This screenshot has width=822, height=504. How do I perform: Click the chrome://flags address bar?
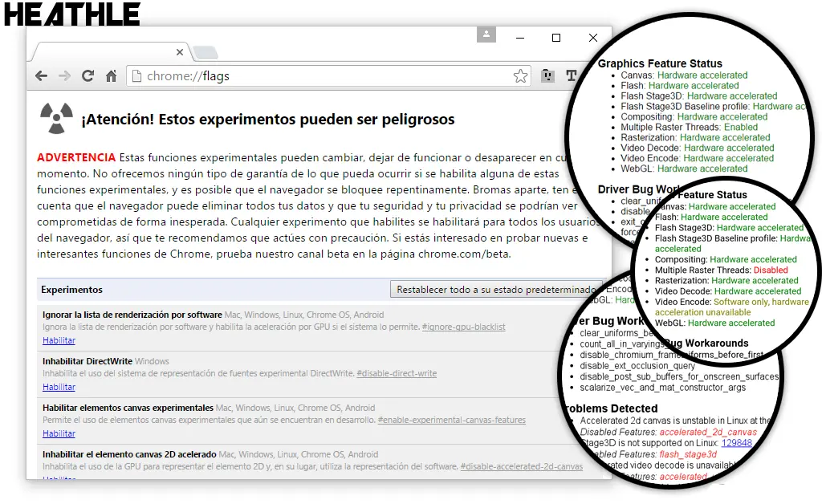(328, 76)
